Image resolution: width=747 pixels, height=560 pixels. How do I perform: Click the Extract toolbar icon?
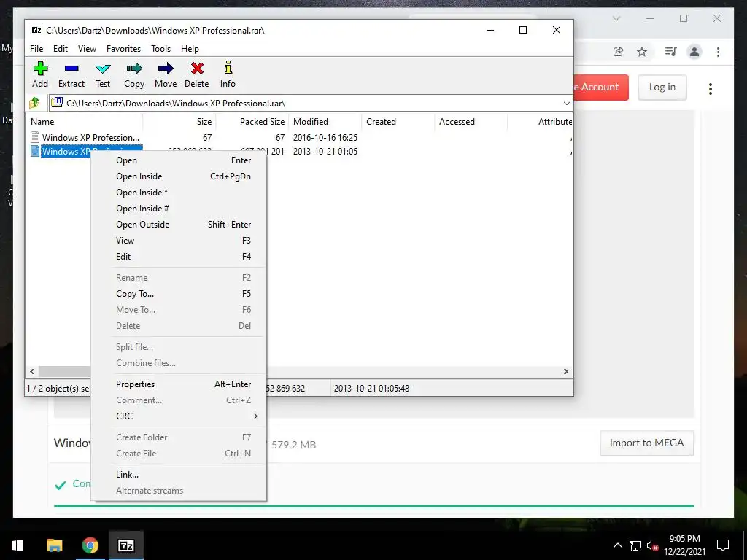71,74
